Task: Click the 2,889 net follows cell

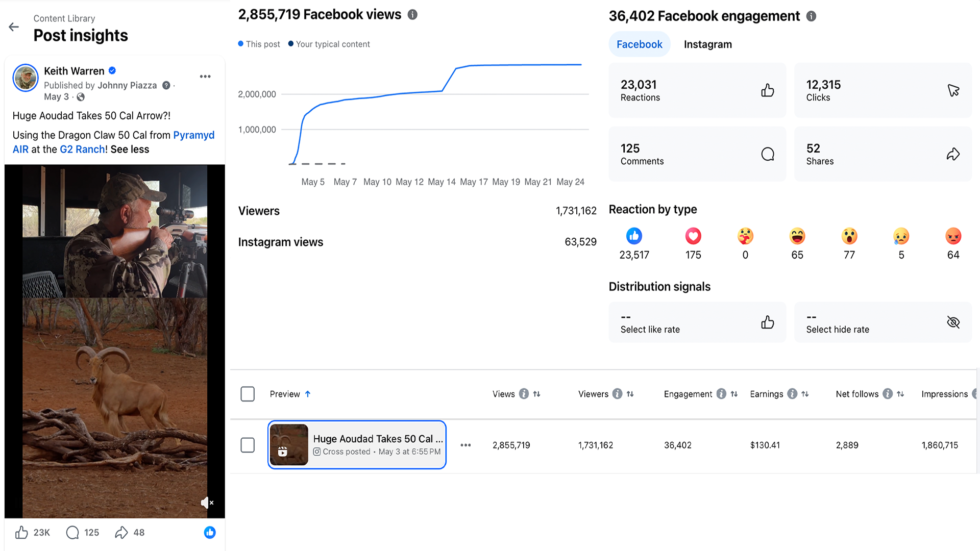Action: point(847,445)
